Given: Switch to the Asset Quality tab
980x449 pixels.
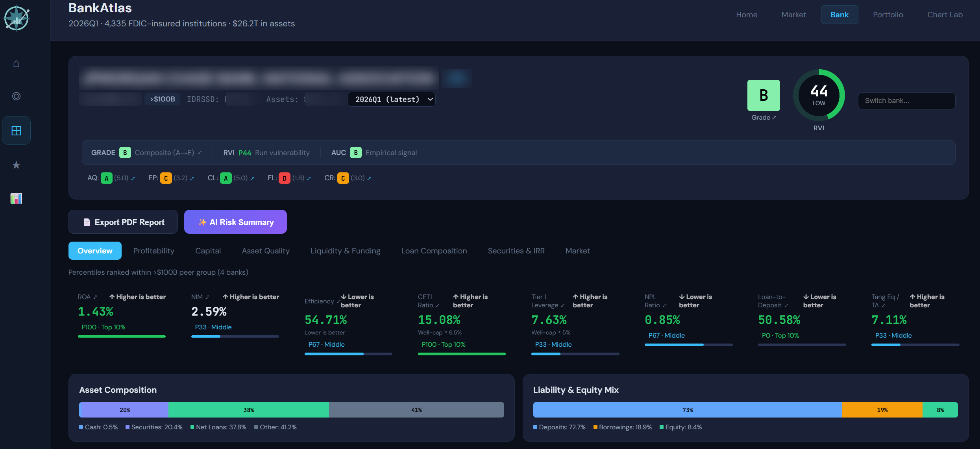Looking at the screenshot, I should pos(266,251).
